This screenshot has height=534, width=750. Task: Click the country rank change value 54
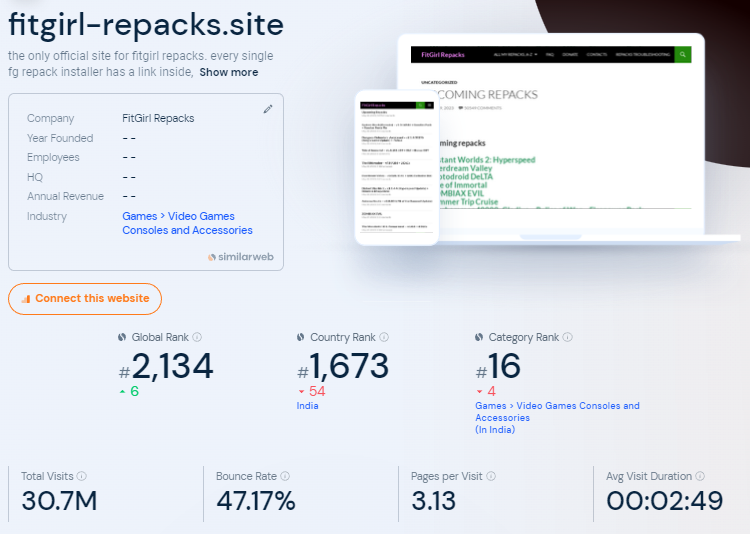tap(317, 391)
